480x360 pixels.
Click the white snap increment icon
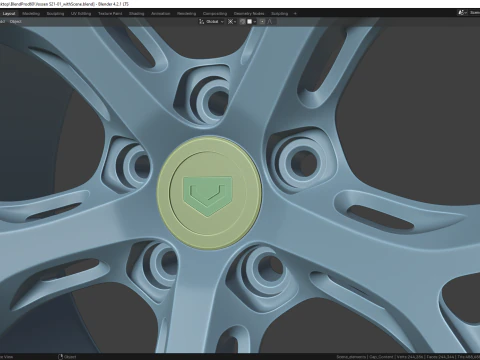[249, 22]
